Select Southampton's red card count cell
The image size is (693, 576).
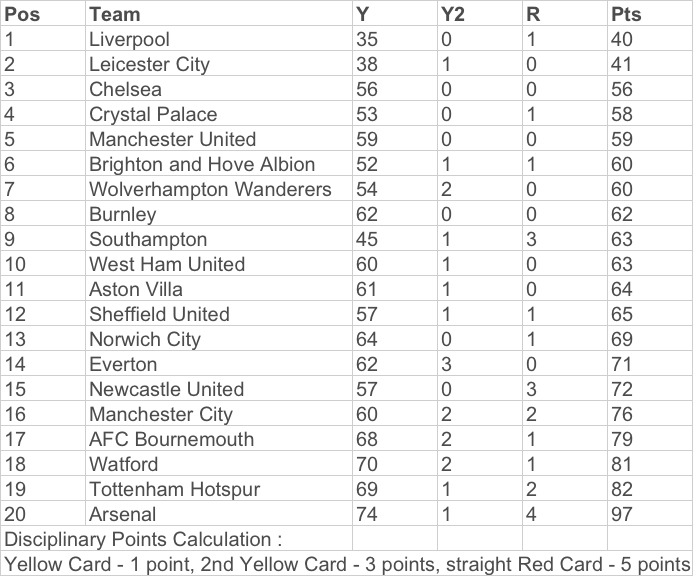565,238
